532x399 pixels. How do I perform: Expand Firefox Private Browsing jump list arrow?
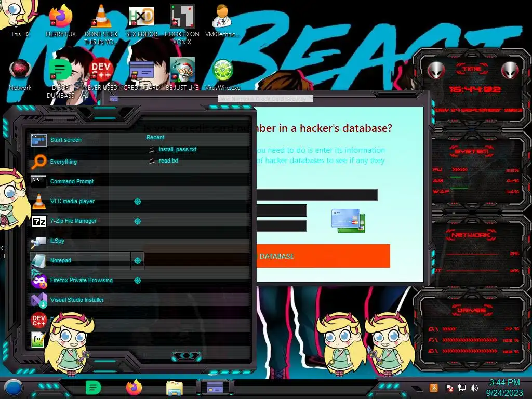point(137,281)
